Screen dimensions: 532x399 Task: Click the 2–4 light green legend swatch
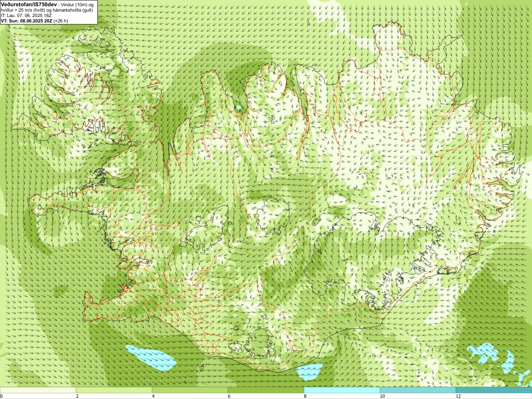pyautogui.click(x=114, y=390)
